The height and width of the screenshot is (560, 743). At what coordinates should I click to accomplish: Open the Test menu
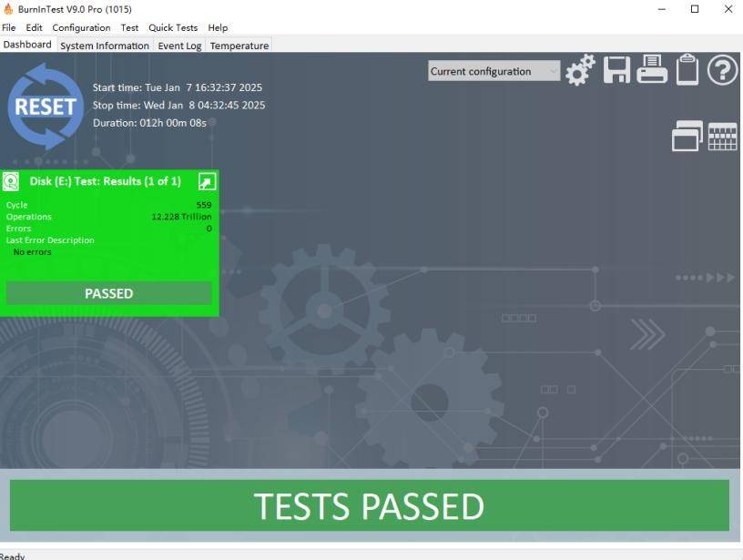[129, 27]
